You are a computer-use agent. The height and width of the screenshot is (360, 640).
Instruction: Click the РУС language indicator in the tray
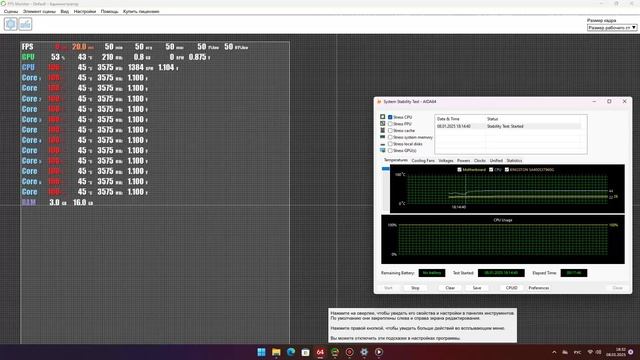tap(578, 352)
